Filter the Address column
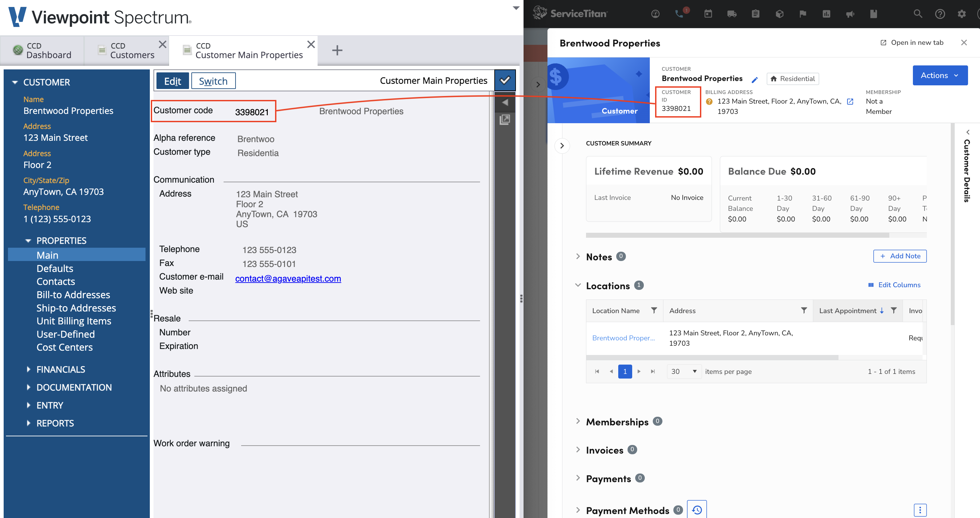Image resolution: width=980 pixels, height=518 pixels. [x=804, y=310]
